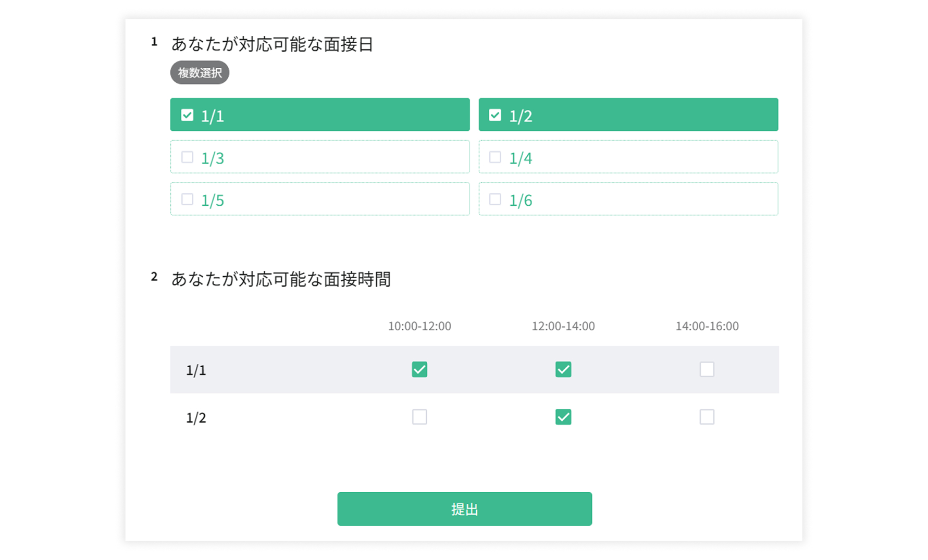Screen dimensions: 928x560
Task: Click the 14:00-16:00 column header
Action: pyautogui.click(x=707, y=326)
